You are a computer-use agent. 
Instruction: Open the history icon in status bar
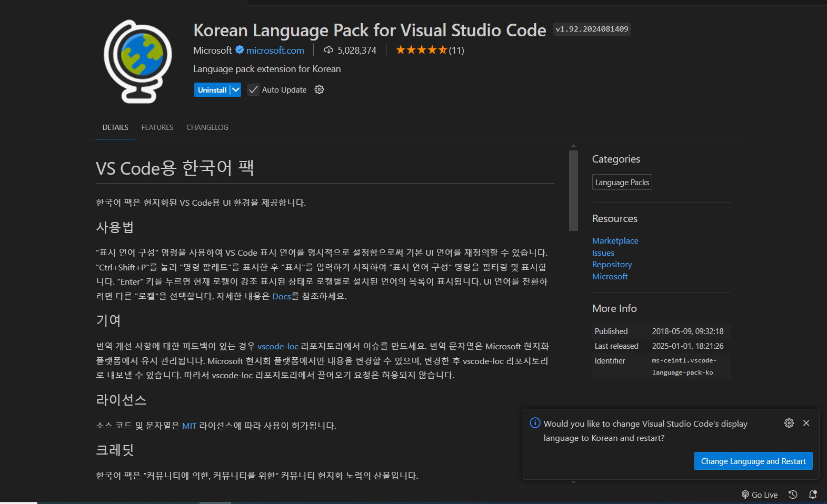793,495
